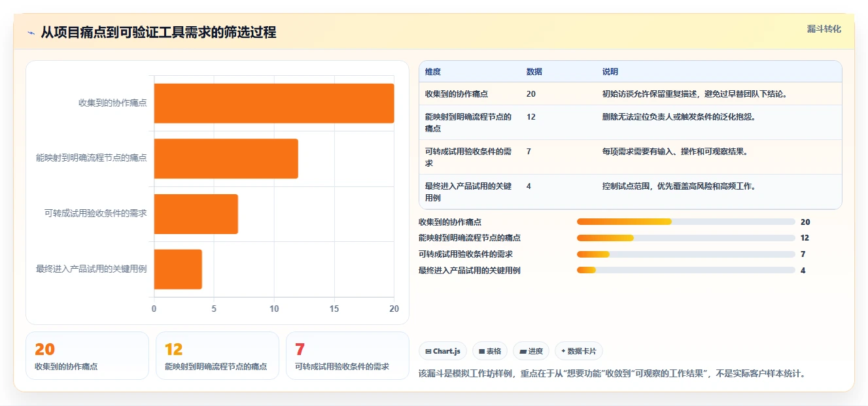Image resolution: width=868 pixels, height=406 pixels.
Task: Select the 数据卡片 chip
Action: pyautogui.click(x=579, y=351)
